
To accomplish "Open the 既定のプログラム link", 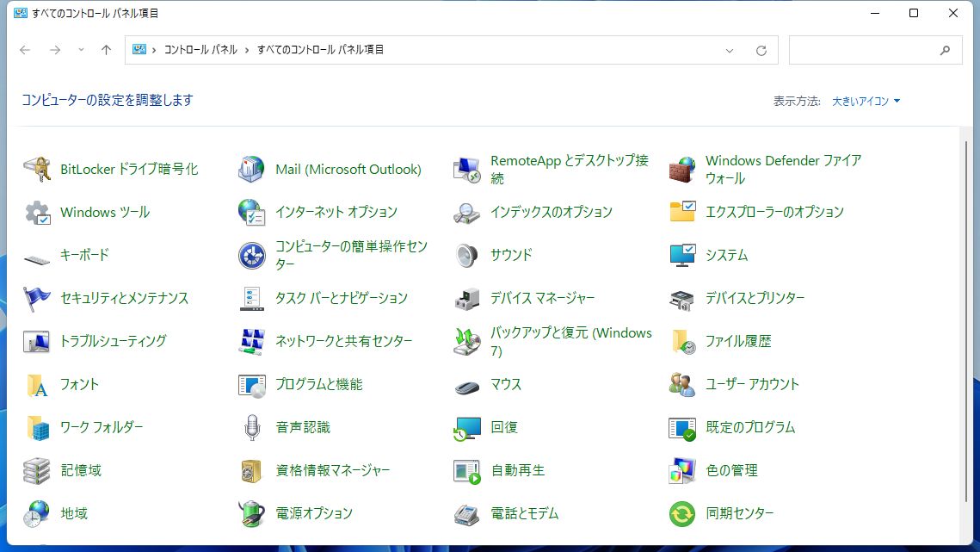I will [750, 427].
